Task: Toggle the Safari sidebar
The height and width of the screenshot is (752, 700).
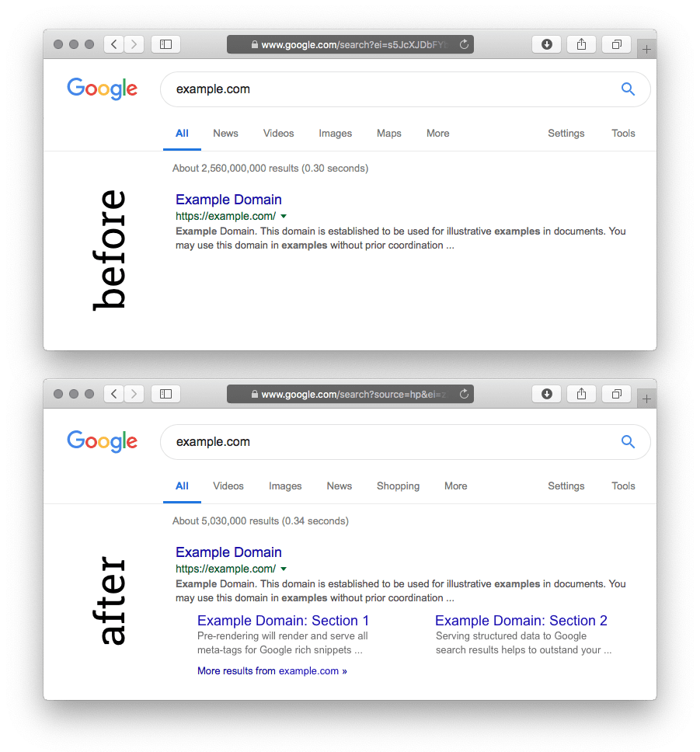Action: click(165, 44)
